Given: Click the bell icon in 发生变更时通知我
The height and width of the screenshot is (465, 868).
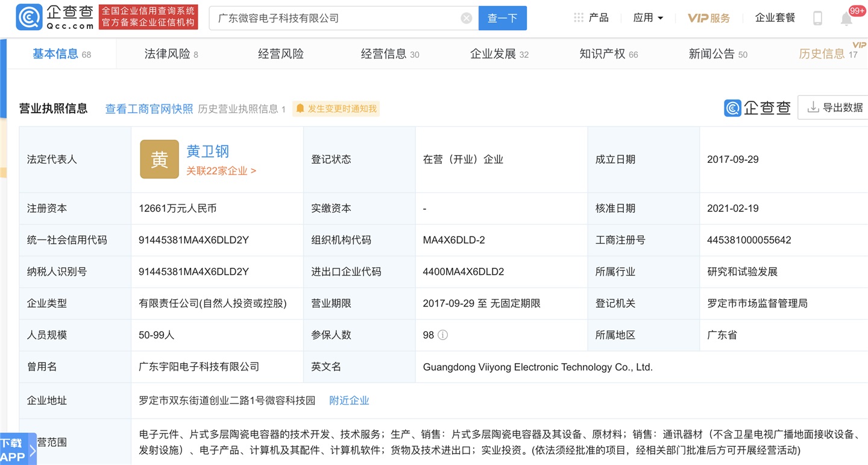Looking at the screenshot, I should click(300, 109).
